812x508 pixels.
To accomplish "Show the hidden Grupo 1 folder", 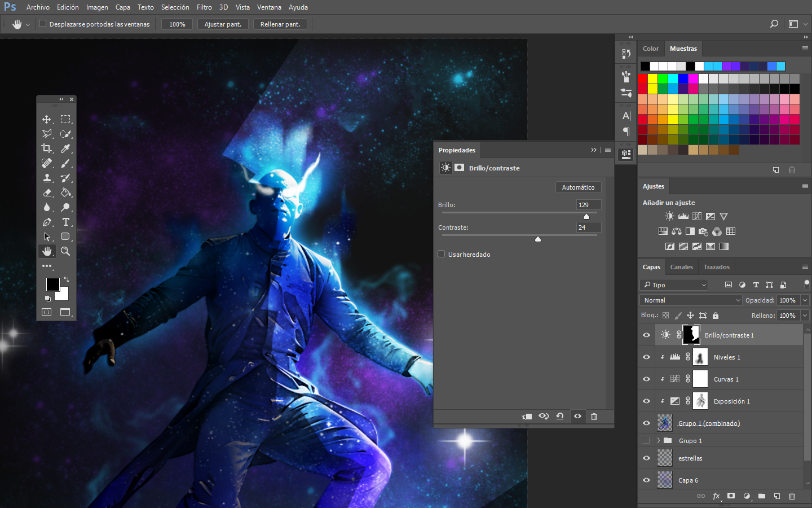I will click(646, 440).
